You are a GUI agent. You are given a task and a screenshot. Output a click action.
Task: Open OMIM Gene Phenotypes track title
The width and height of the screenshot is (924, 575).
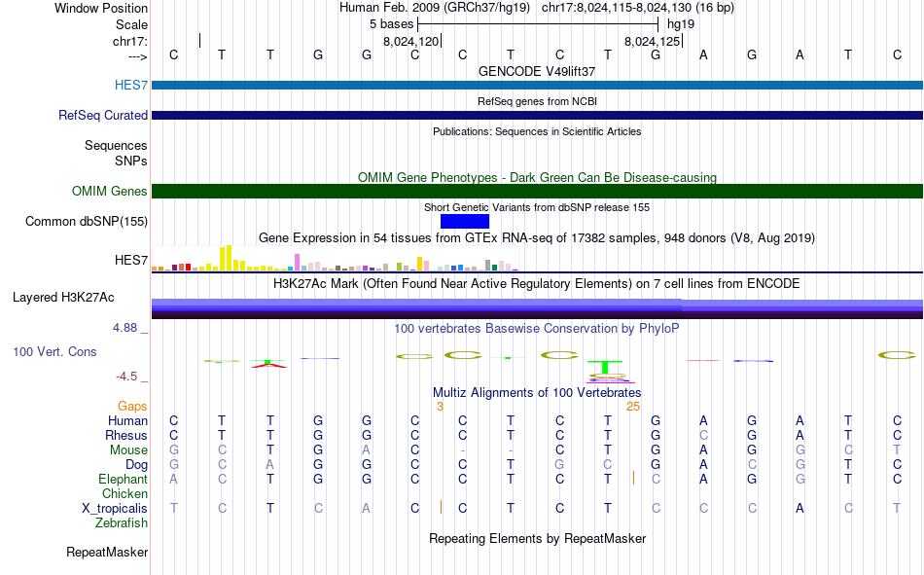[x=537, y=177]
